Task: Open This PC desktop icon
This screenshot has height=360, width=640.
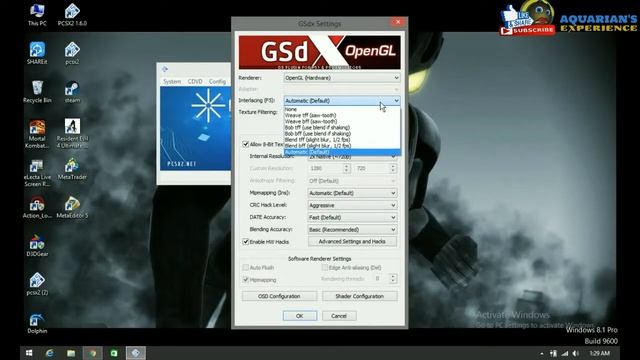Action: (37, 15)
